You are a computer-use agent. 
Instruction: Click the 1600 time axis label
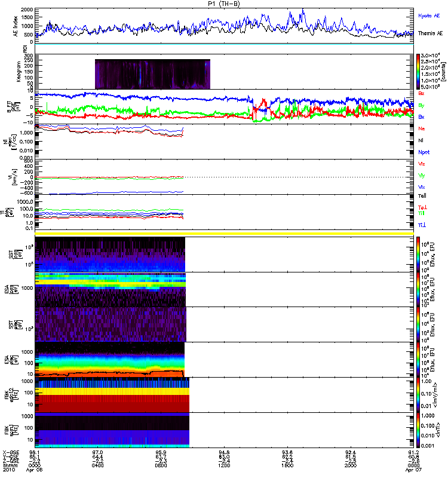coord(287,465)
